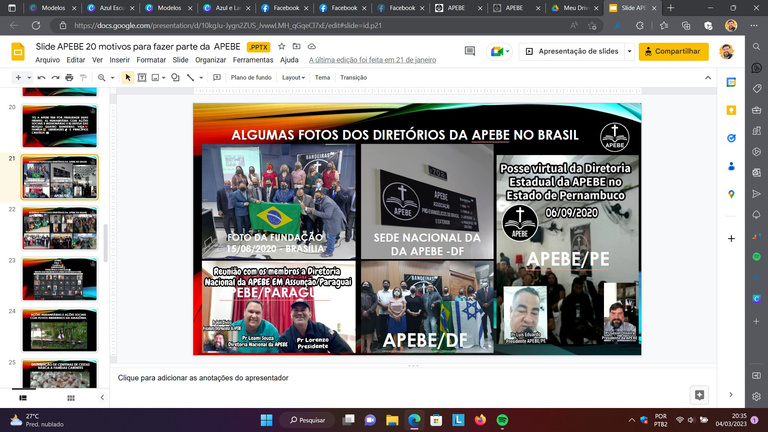768x432 pixels.
Task: Open the slideshow options dropdown arrow
Action: (629, 51)
